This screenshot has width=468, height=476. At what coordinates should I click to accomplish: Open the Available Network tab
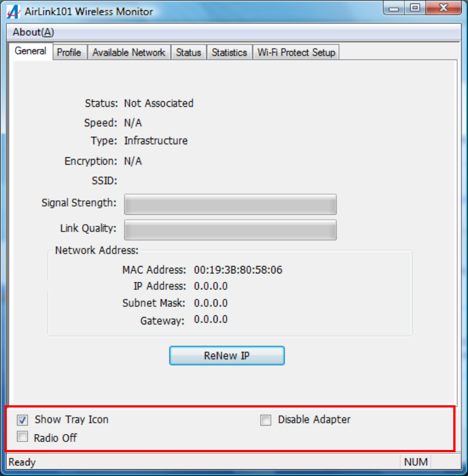(x=129, y=53)
